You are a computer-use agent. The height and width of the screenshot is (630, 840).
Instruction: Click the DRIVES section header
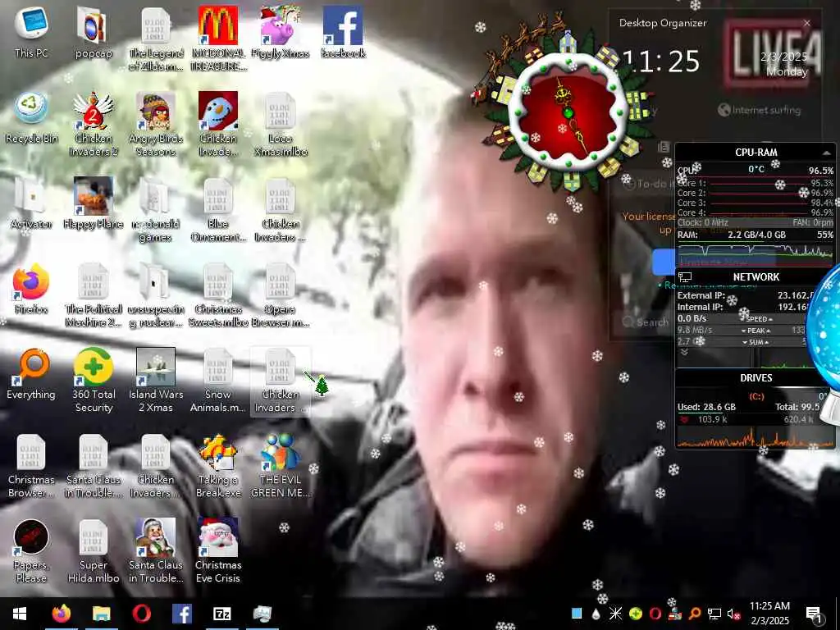point(756,377)
